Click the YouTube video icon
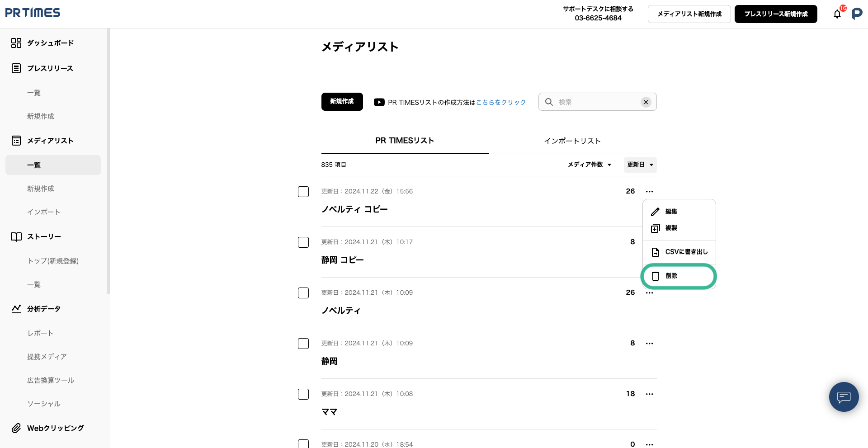 point(379,102)
